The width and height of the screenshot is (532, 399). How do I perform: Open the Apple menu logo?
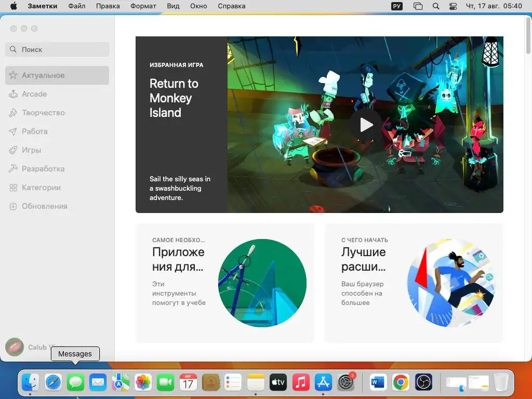14,6
